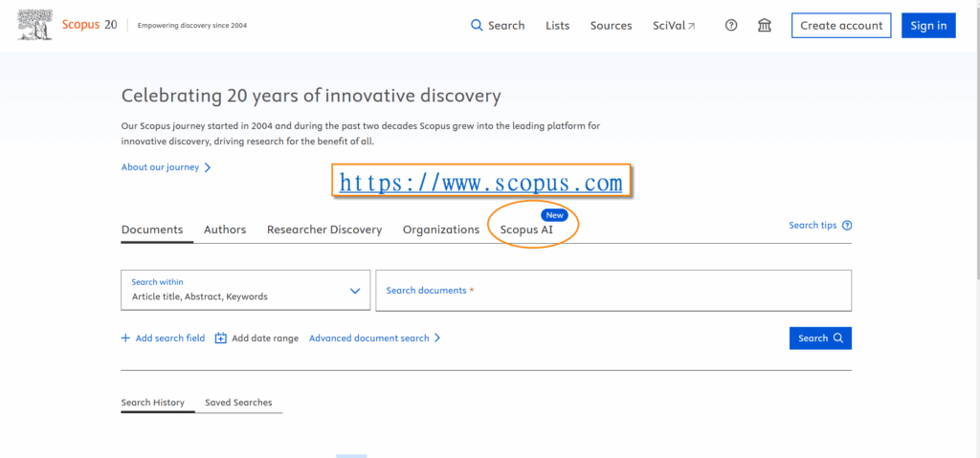
Task: Click the calendar icon for Add date range
Action: tap(221, 338)
